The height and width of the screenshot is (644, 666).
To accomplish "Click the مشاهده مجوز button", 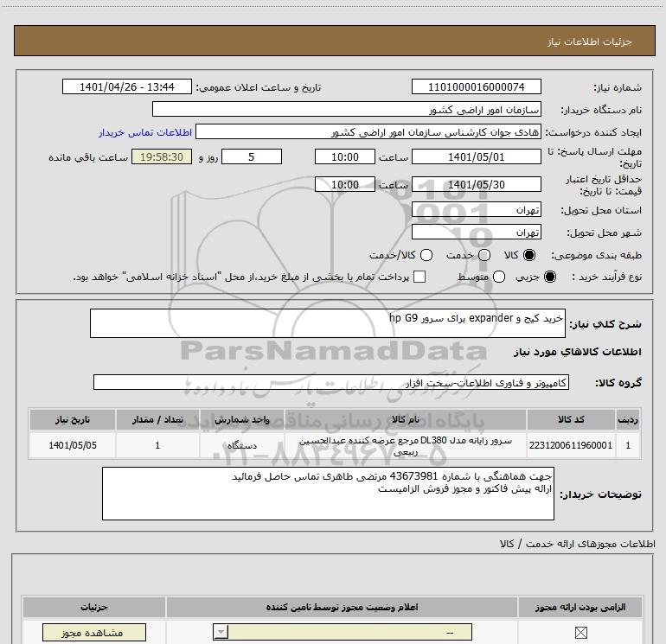I will tap(94, 633).
